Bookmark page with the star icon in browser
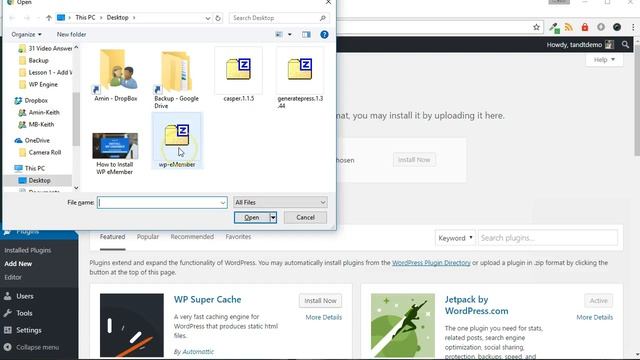This screenshot has height=360, width=640. (x=536, y=27)
